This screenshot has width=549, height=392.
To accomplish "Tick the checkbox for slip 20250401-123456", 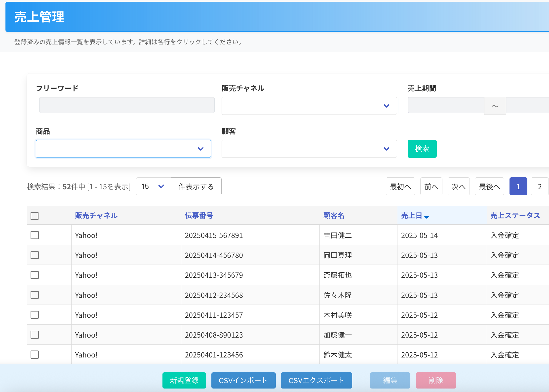I will [35, 354].
